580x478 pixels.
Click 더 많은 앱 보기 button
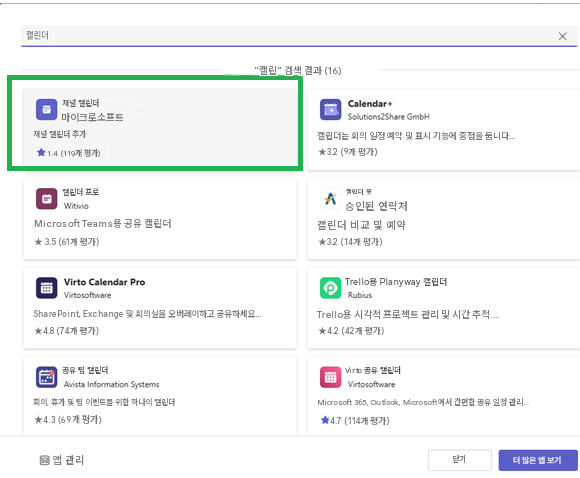click(x=538, y=460)
